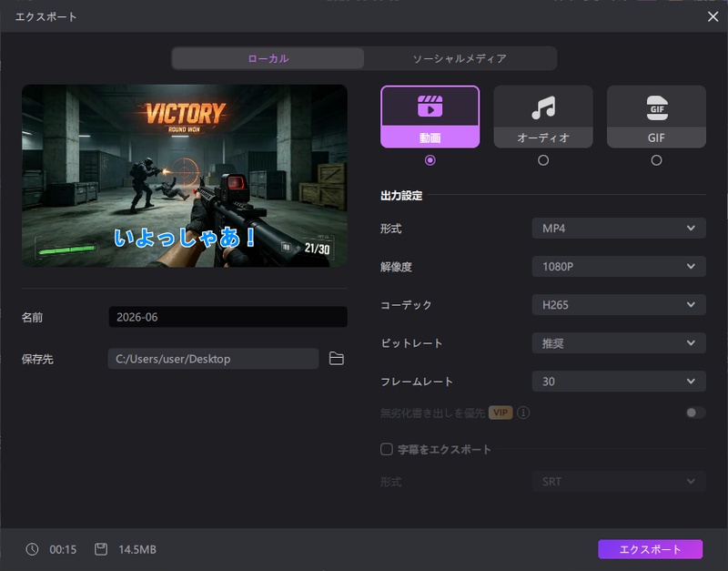Screen dimensions: 728x571
Task: Open the ビットレート 推奨 dropdown
Action: (619, 343)
